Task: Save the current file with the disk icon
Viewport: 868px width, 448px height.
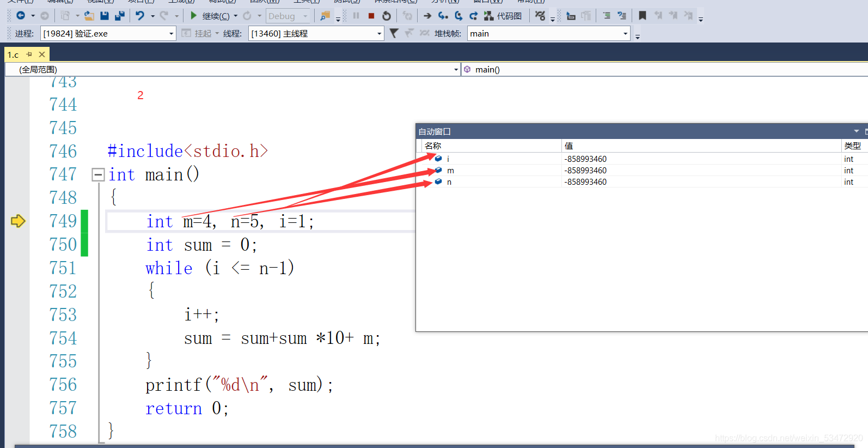Action: click(x=105, y=16)
